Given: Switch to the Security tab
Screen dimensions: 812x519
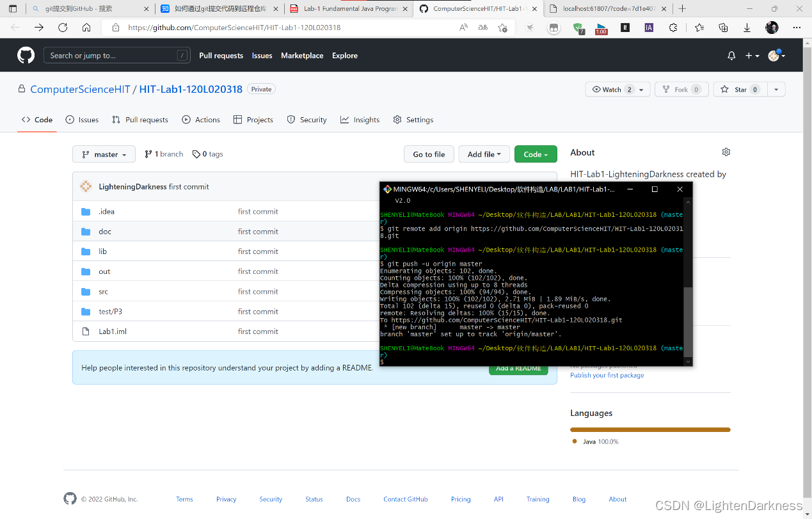Looking at the screenshot, I should [306, 120].
